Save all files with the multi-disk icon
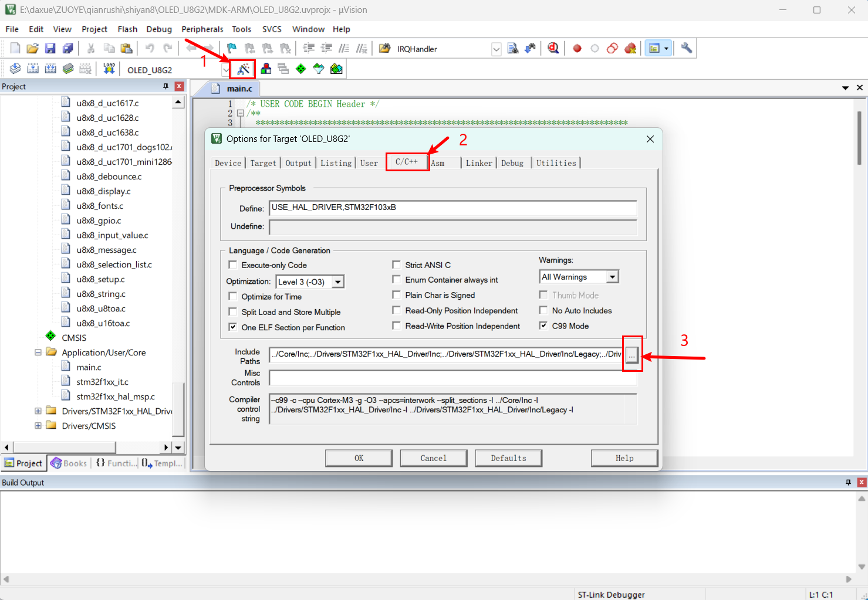 coord(68,49)
